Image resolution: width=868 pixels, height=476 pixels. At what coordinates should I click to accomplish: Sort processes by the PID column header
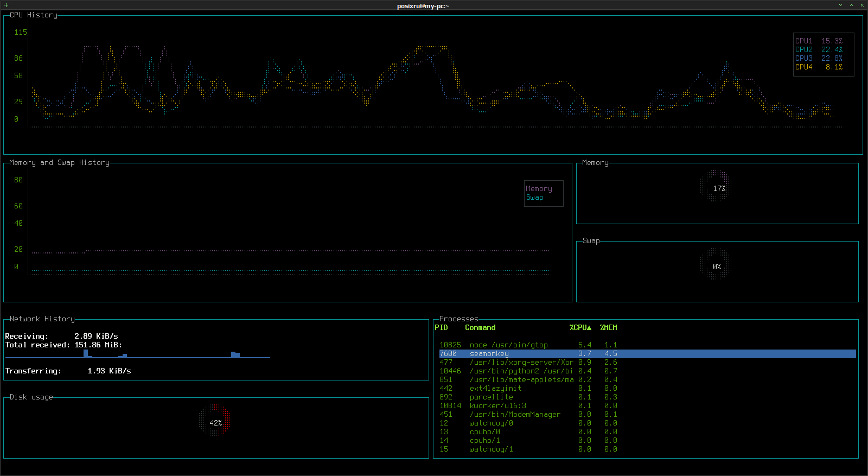442,327
